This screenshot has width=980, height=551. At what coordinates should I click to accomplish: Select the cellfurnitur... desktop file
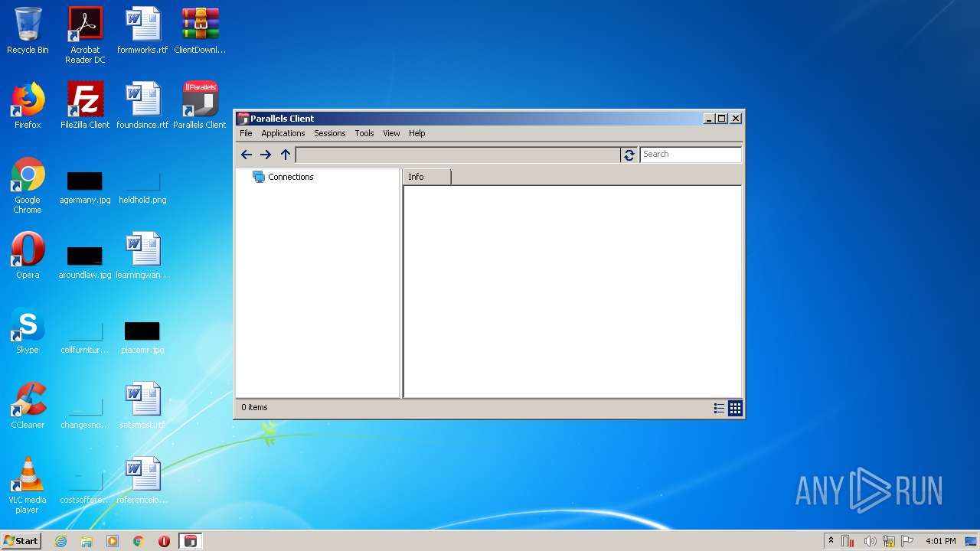85,337
